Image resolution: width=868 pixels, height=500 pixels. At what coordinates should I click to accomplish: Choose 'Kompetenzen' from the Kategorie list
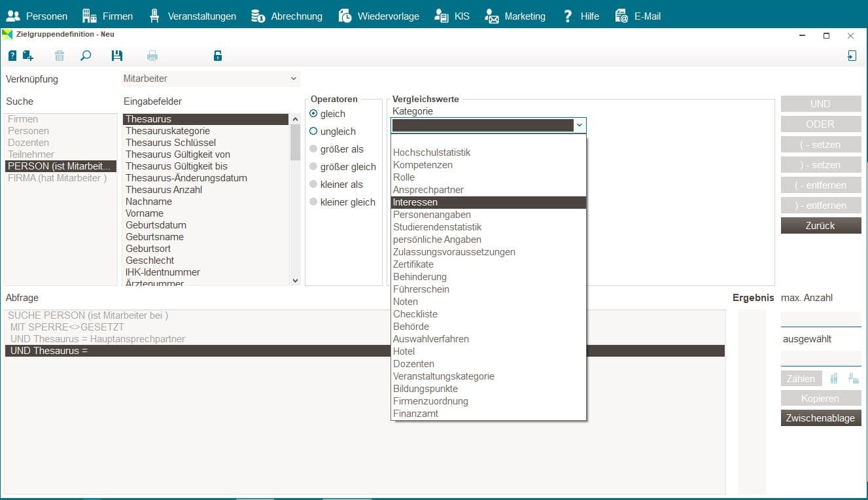pos(489,165)
